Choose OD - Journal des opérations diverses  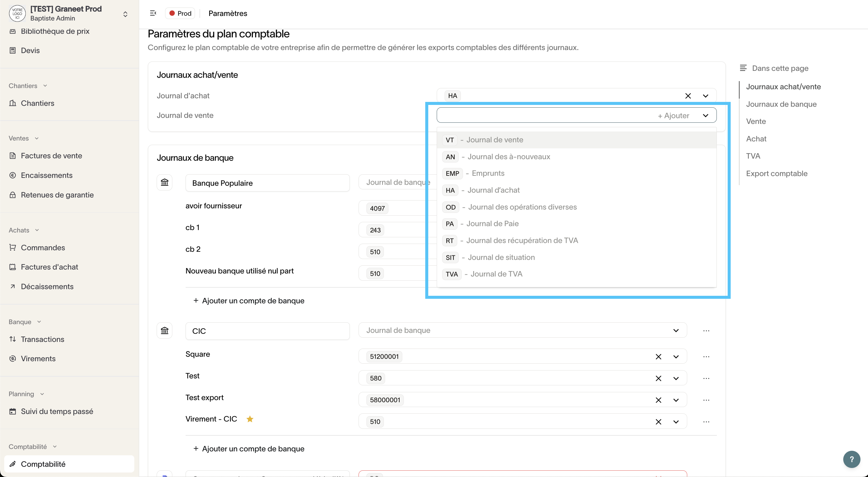click(x=522, y=207)
